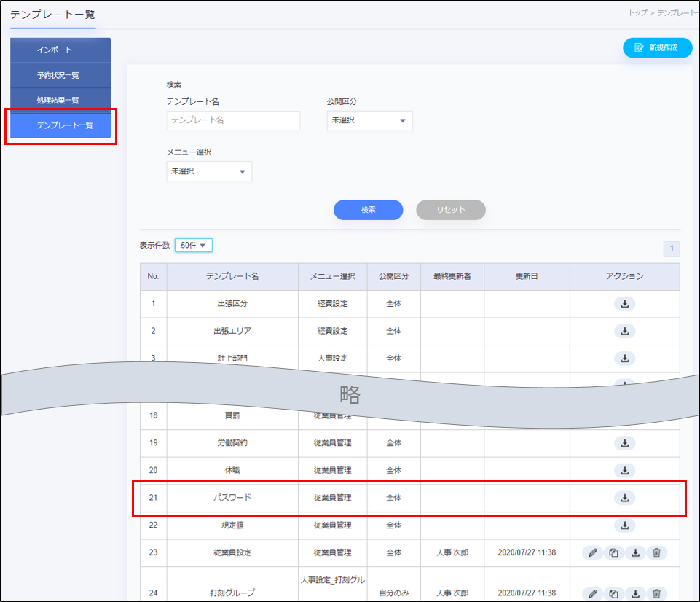Screen dimensions: 700x602
Task: Change 表示件数 from 50件 dropdown
Action: point(193,246)
